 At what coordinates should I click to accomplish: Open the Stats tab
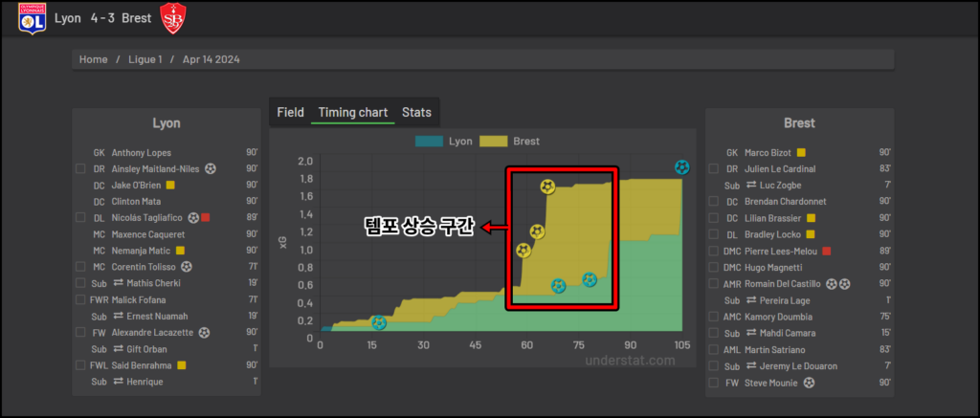[416, 112]
